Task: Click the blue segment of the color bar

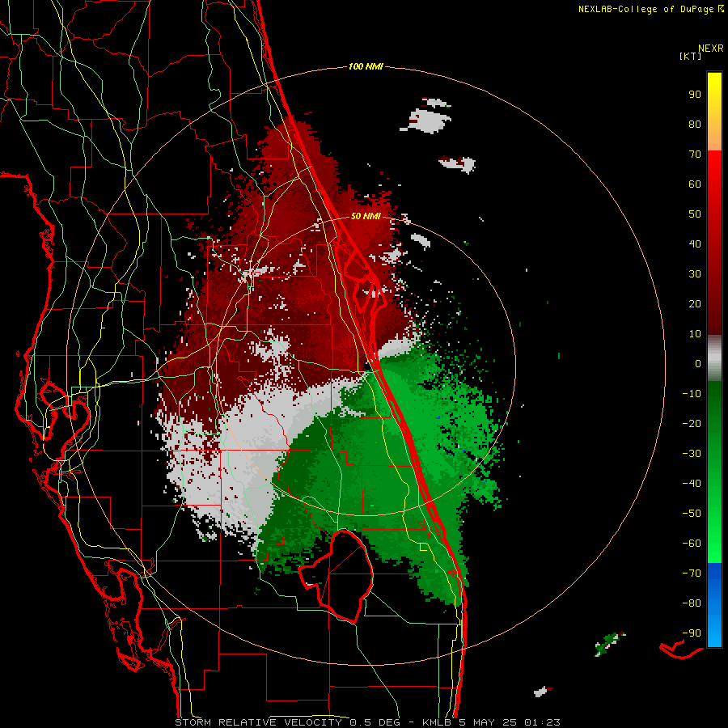Action: [714, 605]
